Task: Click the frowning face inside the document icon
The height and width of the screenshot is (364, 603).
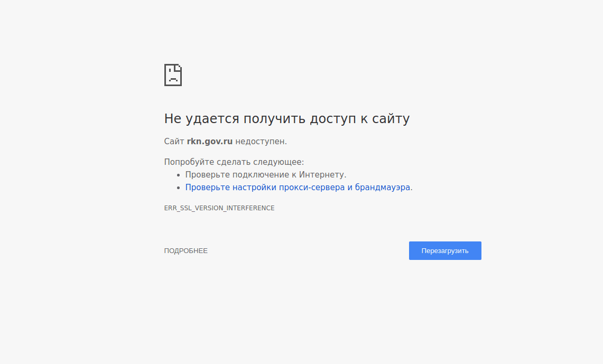Action: coord(173,78)
